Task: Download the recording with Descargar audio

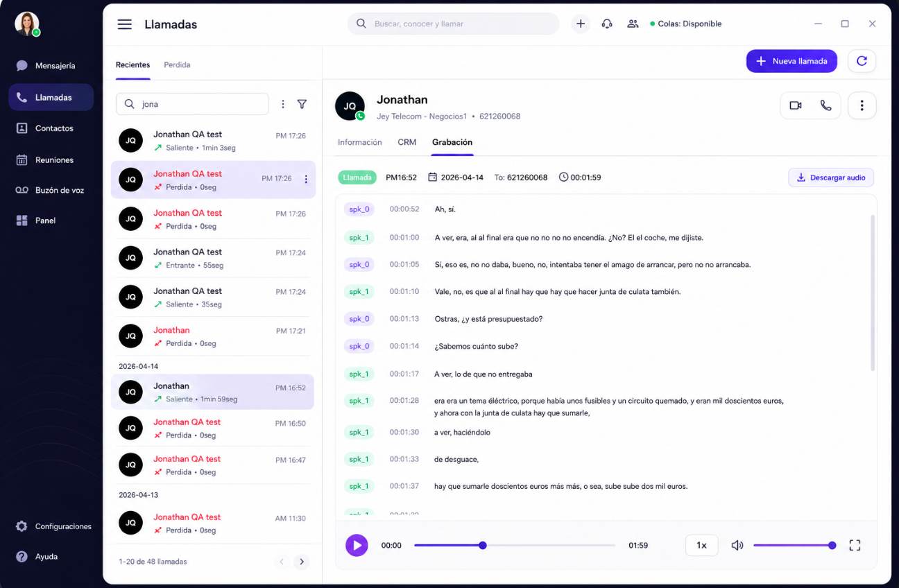Action: [831, 178]
